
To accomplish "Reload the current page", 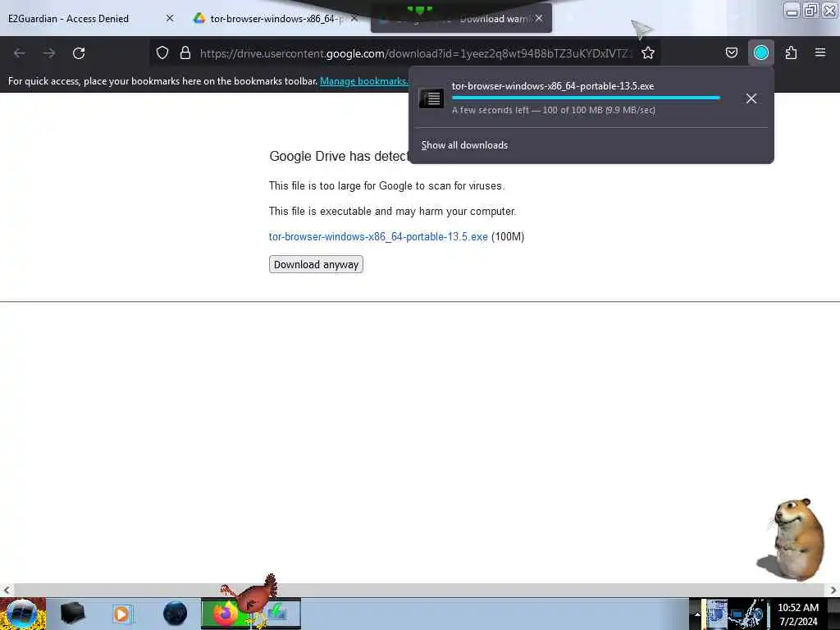I will pyautogui.click(x=79, y=53).
